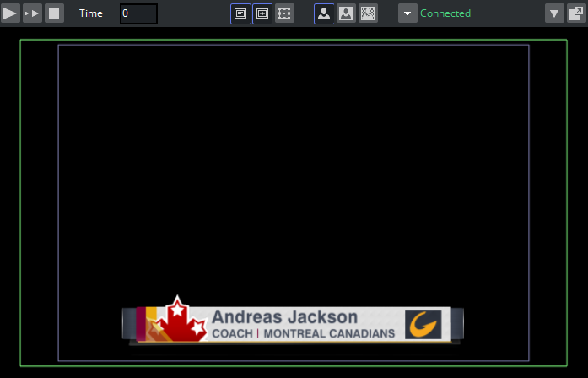Click the Connected status text
Image resolution: width=588 pixels, height=378 pixels.
point(445,13)
